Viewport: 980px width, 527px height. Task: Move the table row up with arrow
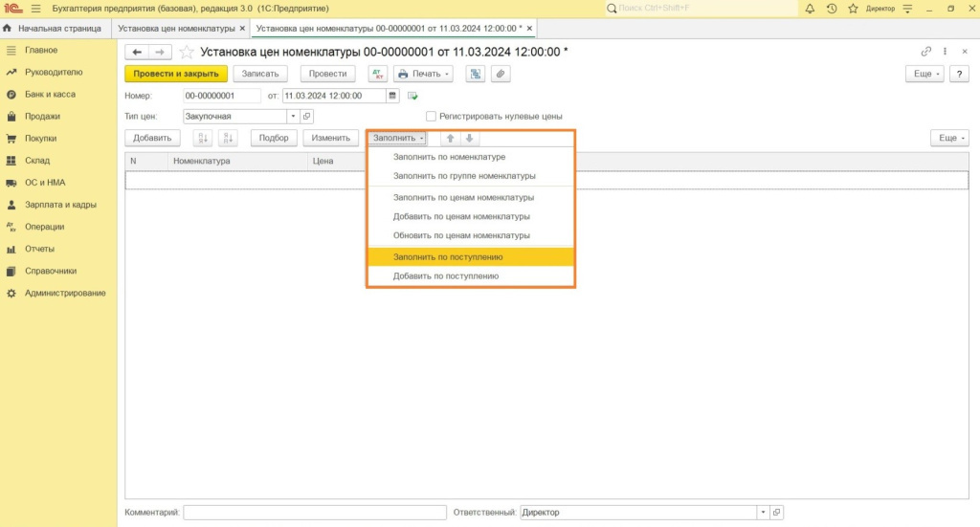click(451, 138)
